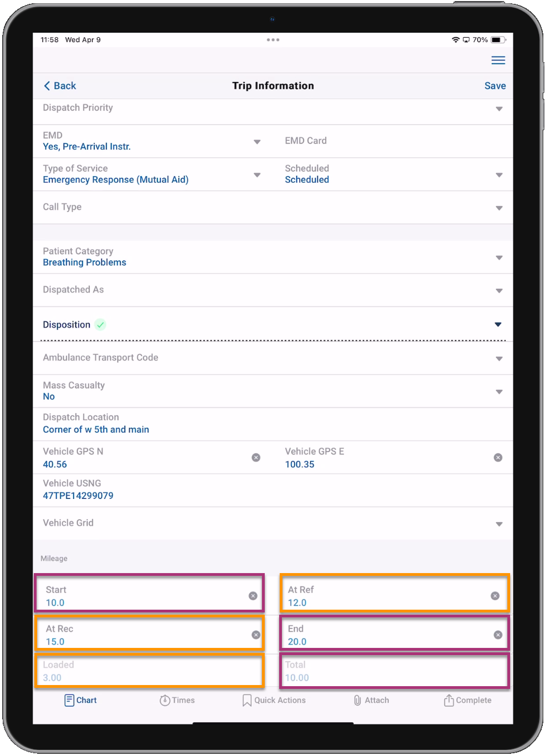
Task: Clear the Vehicle GPS E value
Action: pyautogui.click(x=498, y=457)
